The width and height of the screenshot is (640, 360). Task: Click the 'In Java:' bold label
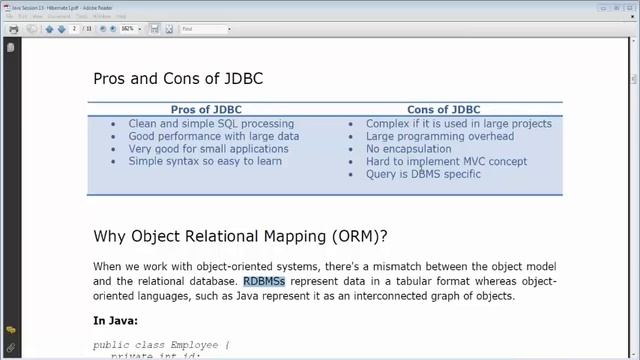pyautogui.click(x=116, y=321)
